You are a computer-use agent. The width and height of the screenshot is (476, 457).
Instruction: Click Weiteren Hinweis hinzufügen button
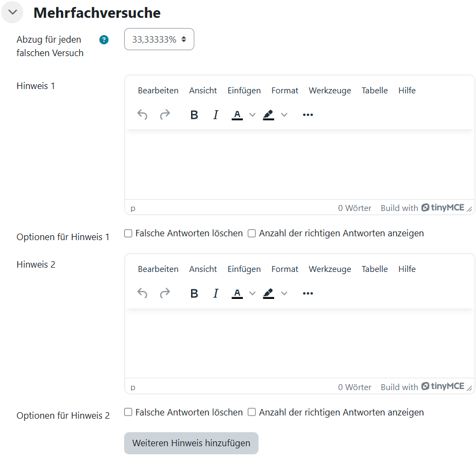191,443
